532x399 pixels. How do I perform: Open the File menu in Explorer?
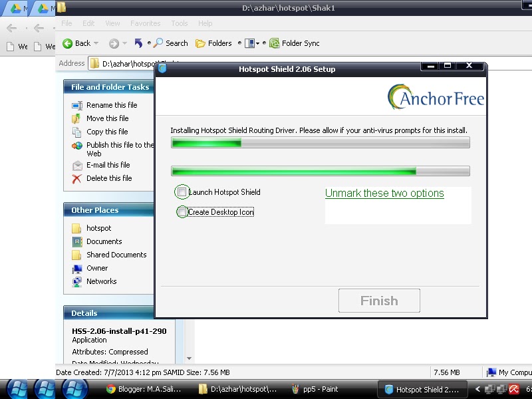[x=66, y=23]
